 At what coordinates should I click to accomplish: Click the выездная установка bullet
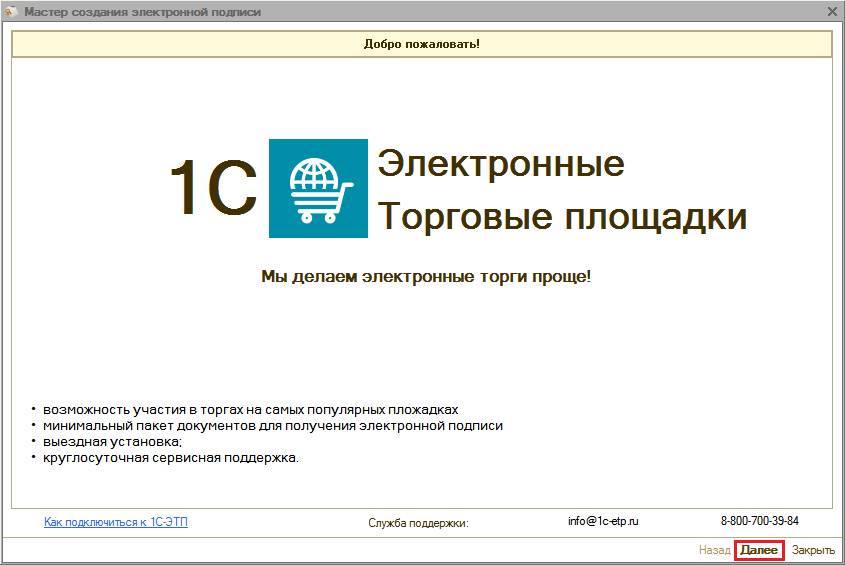[x=113, y=442]
